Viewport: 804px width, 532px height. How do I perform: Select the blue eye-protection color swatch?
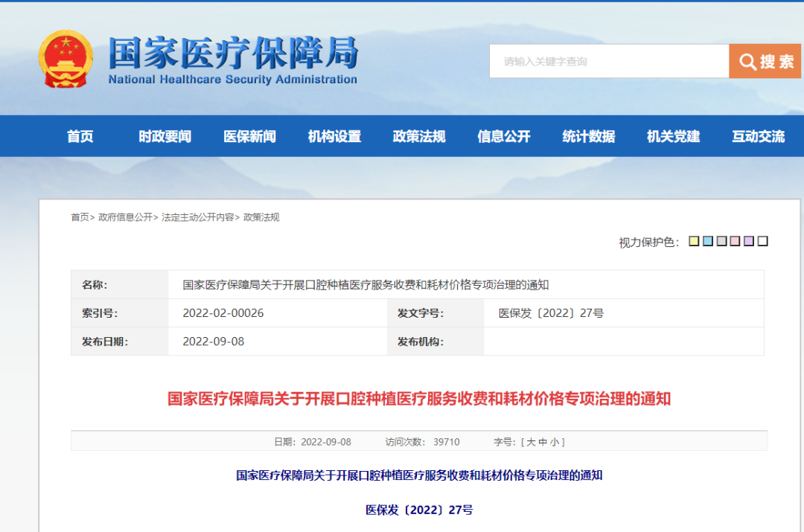tap(708, 241)
